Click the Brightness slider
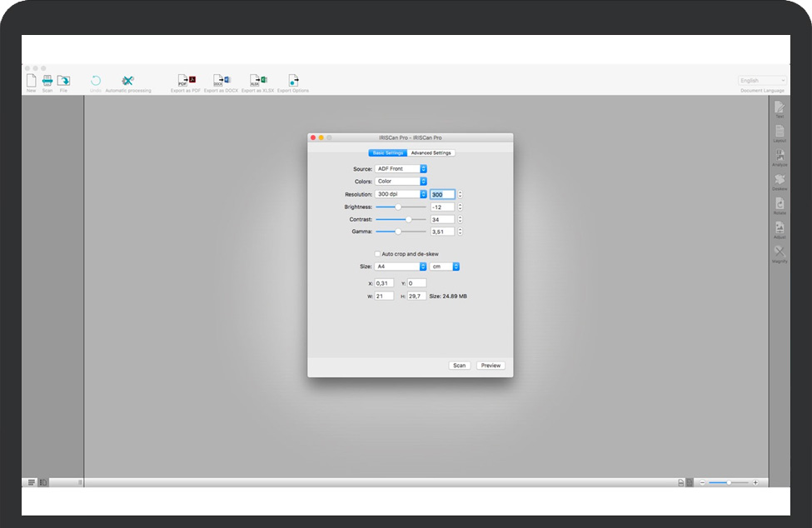 [401, 207]
